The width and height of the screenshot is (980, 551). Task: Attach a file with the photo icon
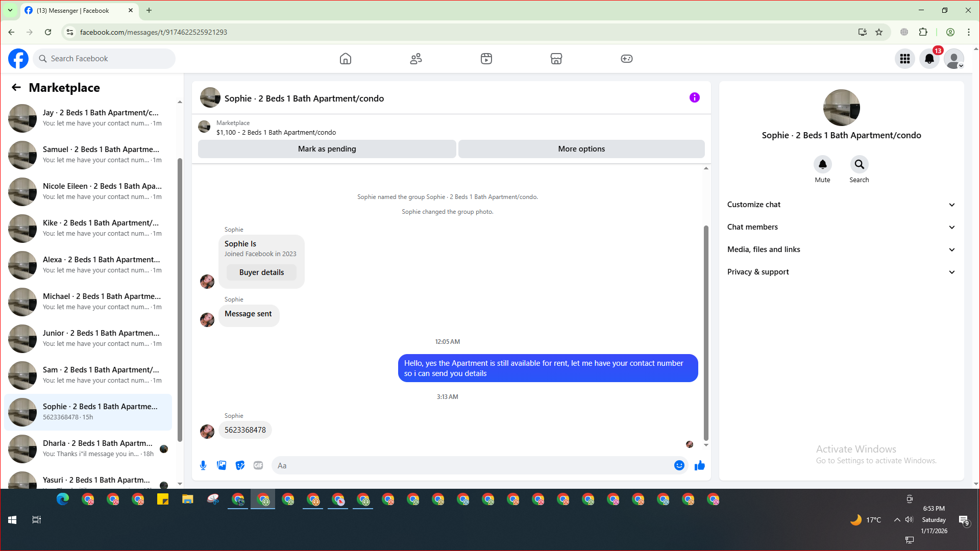[222, 465]
